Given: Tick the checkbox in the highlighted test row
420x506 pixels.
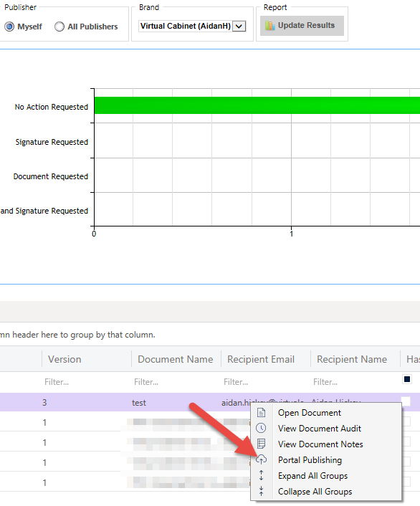Looking at the screenshot, I should (x=406, y=402).
